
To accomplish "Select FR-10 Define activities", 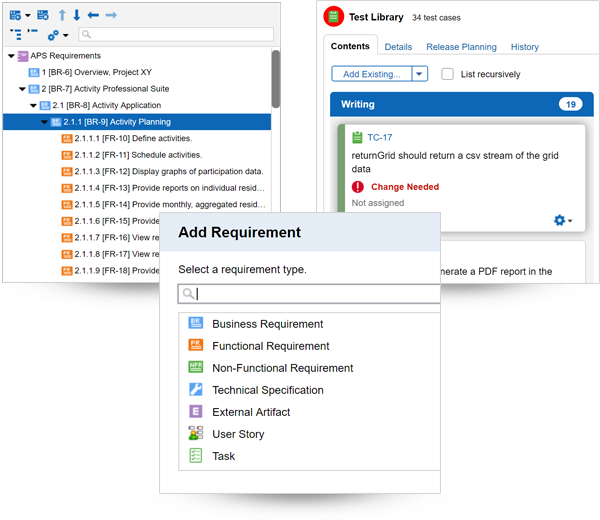I will [133, 139].
